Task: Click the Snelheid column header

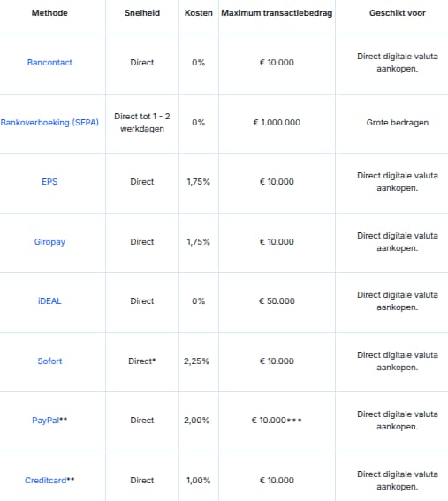Action: pyautogui.click(x=142, y=13)
